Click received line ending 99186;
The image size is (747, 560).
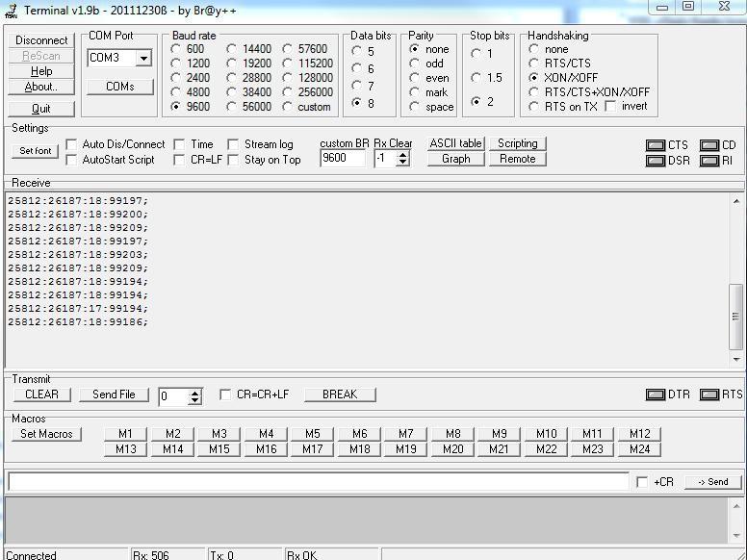(78, 322)
